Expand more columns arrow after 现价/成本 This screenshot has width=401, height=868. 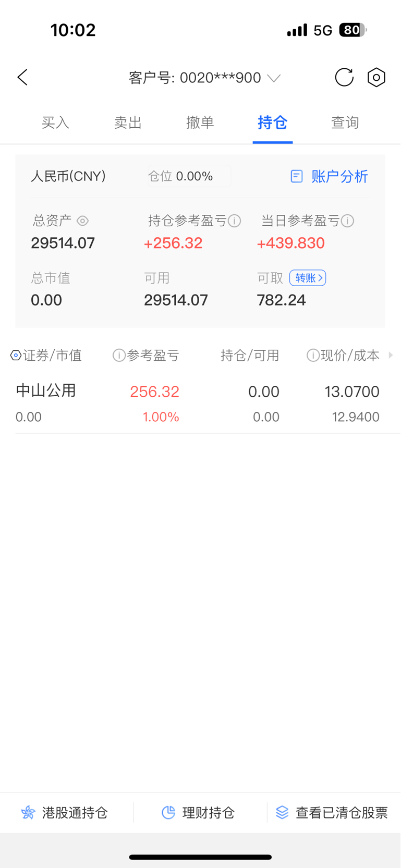point(391,355)
